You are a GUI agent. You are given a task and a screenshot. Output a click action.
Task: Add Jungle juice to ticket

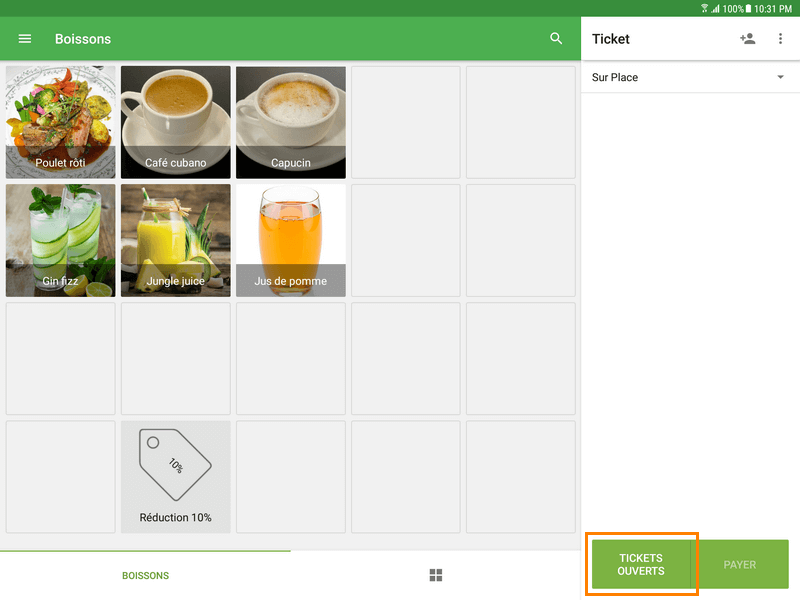(176, 240)
